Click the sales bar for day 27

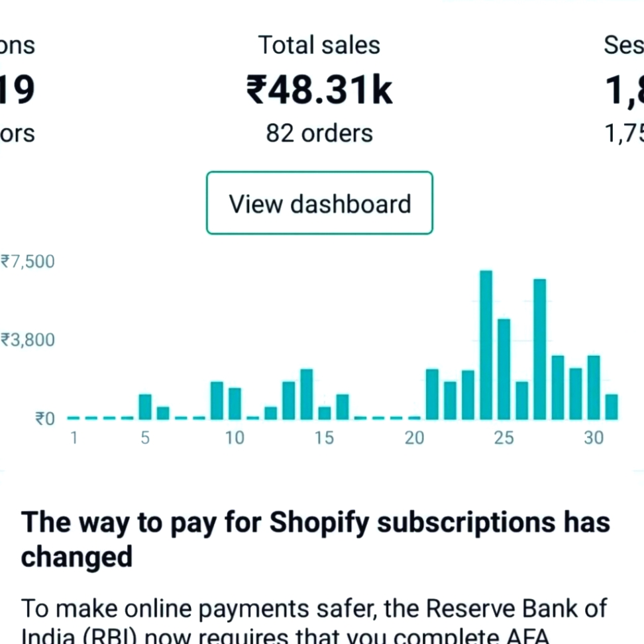click(540, 349)
